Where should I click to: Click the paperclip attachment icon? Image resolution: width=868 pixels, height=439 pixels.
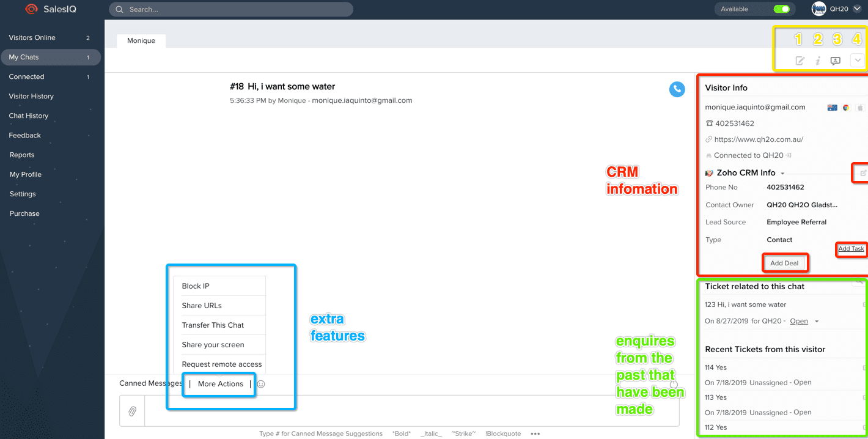tap(132, 411)
